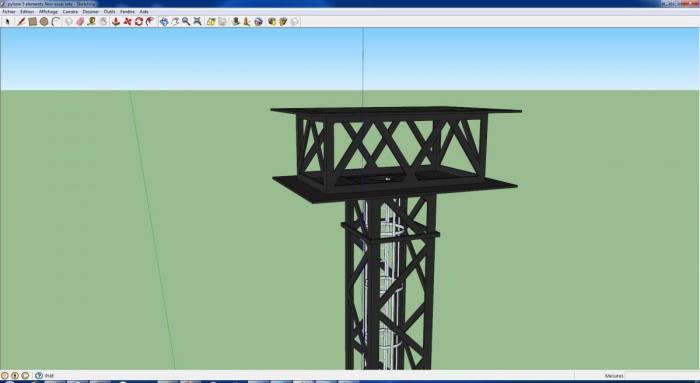The width and height of the screenshot is (700, 383).
Task: Open the Aide menu
Action: [144, 12]
